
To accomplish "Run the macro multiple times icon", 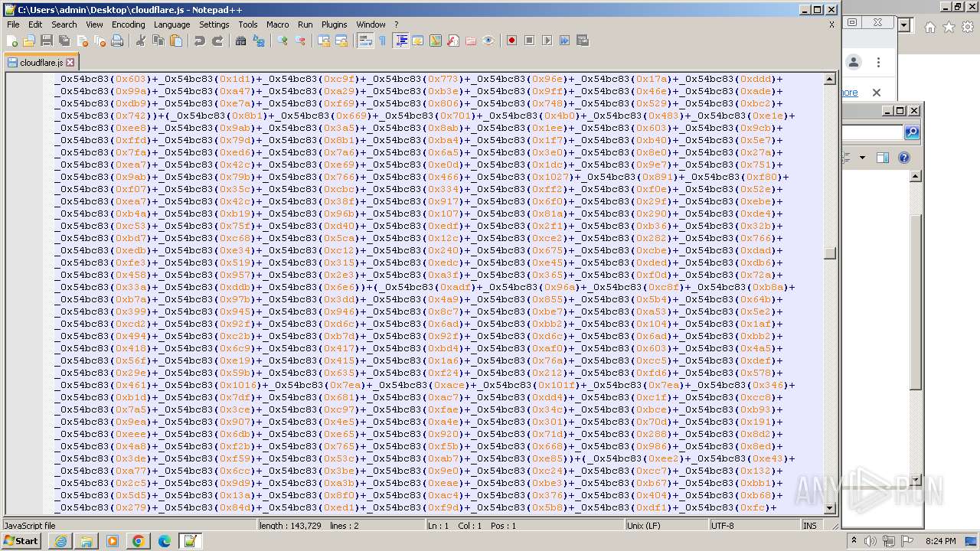I will [565, 41].
